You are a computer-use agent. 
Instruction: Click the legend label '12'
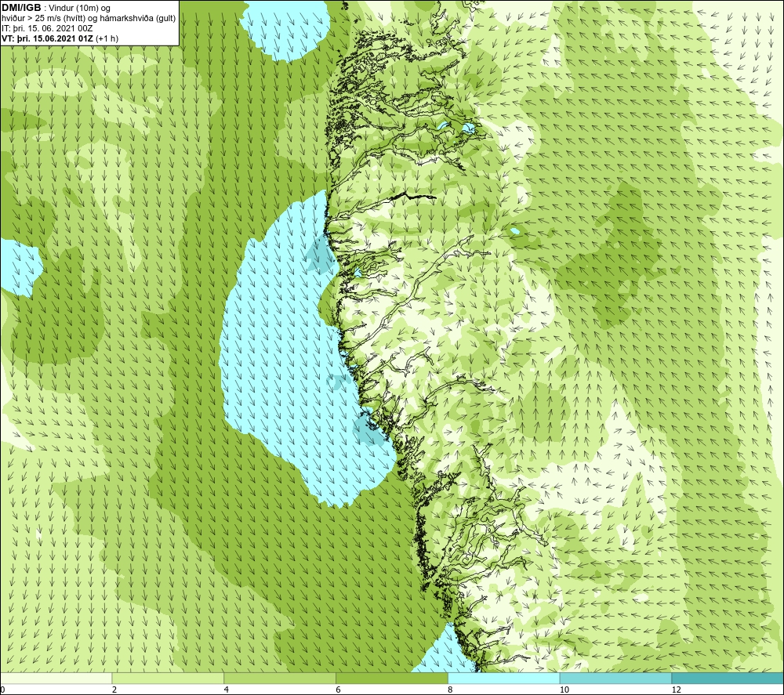point(677,690)
